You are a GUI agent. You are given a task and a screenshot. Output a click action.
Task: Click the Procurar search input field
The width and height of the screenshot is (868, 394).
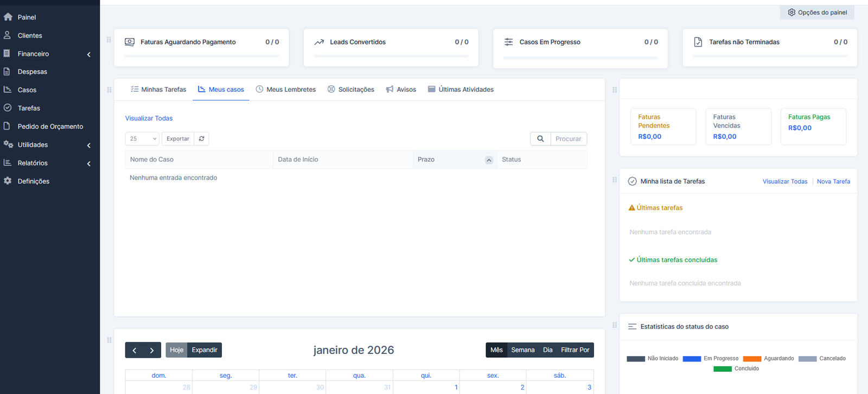pos(569,139)
